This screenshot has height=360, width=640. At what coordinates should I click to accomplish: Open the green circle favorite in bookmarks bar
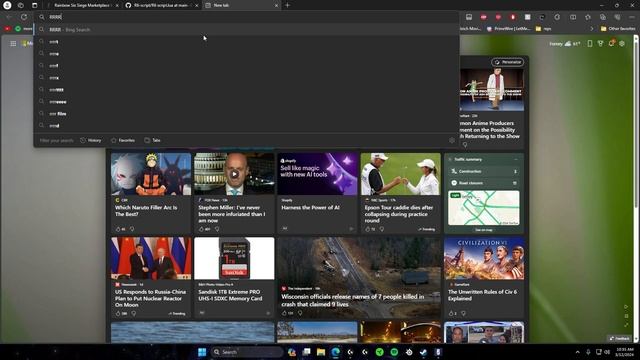click(18, 29)
